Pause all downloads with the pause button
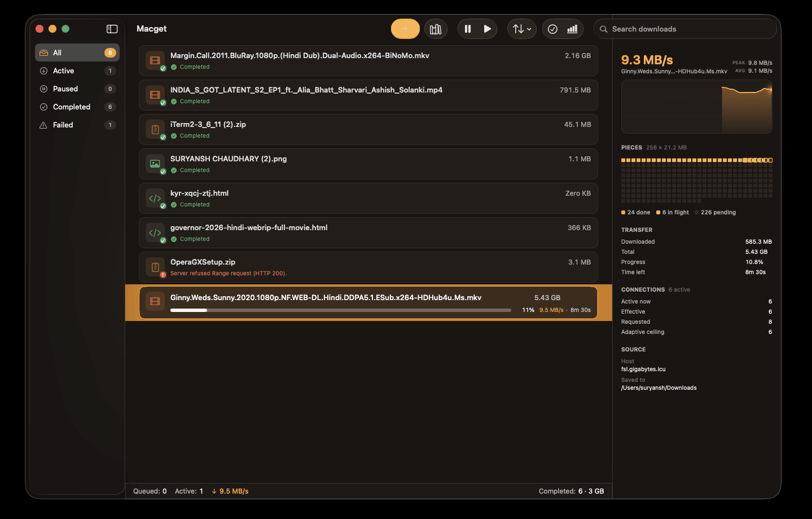 click(x=468, y=29)
